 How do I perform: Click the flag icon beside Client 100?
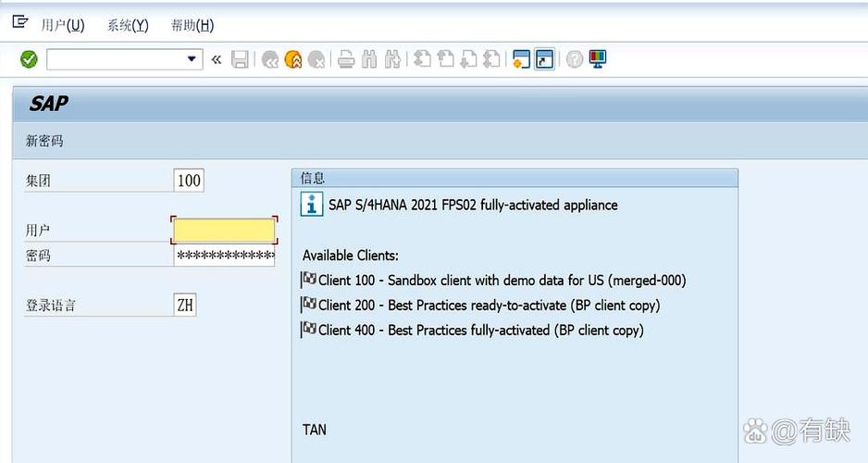coord(309,279)
